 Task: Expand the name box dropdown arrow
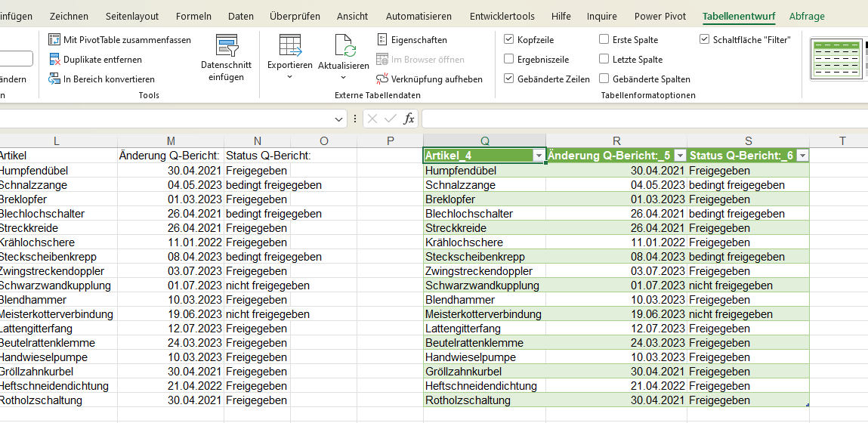pyautogui.click(x=340, y=119)
